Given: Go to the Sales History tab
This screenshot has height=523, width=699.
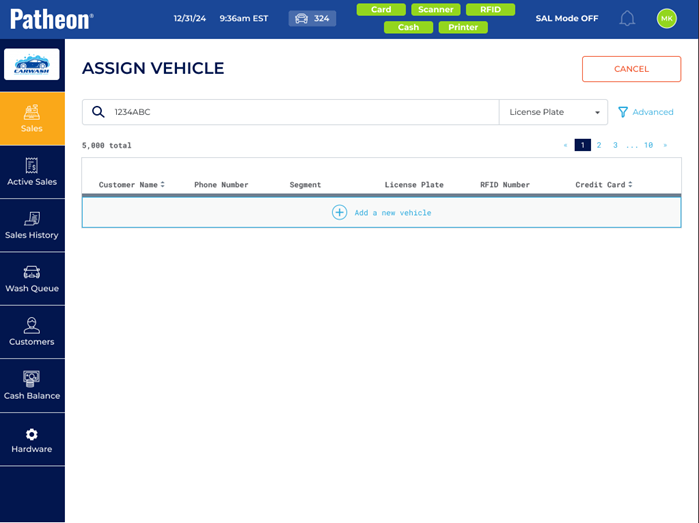Looking at the screenshot, I should [32, 225].
